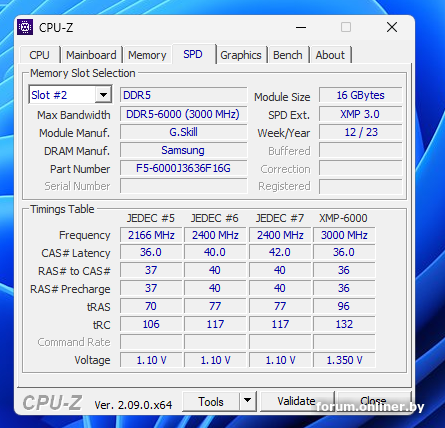The width and height of the screenshot is (445, 428).
Task: Click the tRAS value 96
Action: pyautogui.click(x=344, y=306)
